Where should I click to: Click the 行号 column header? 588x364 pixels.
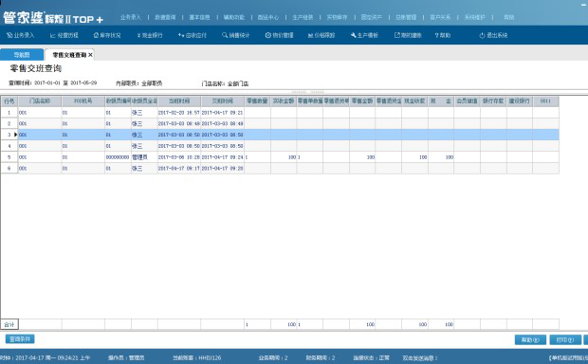click(x=9, y=101)
